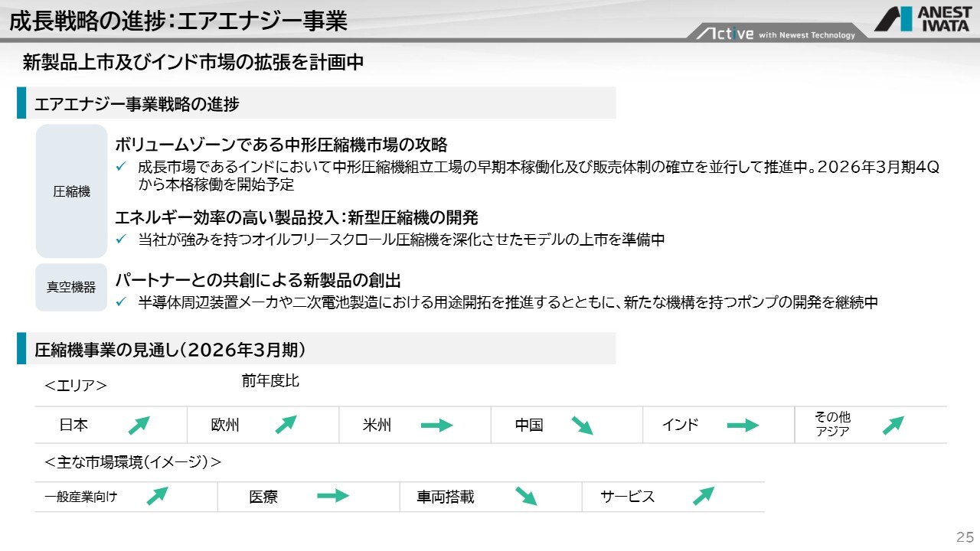Click the Active with Newest Technology emblem

point(775,34)
